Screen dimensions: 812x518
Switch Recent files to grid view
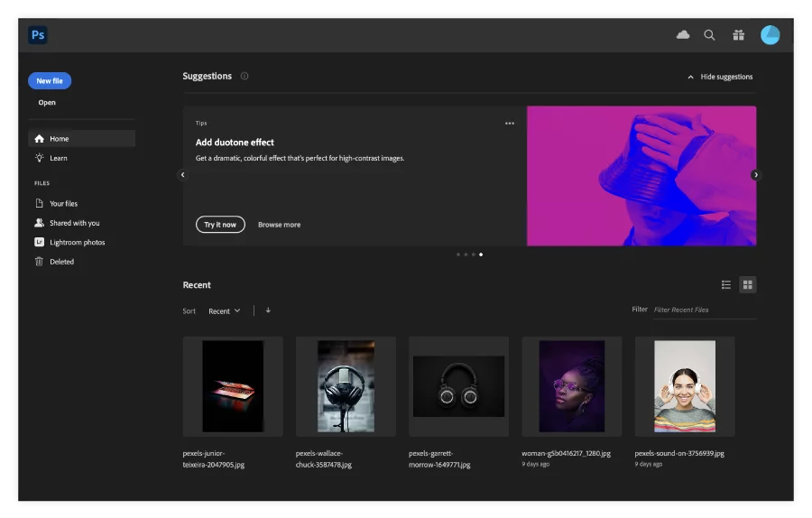point(747,284)
